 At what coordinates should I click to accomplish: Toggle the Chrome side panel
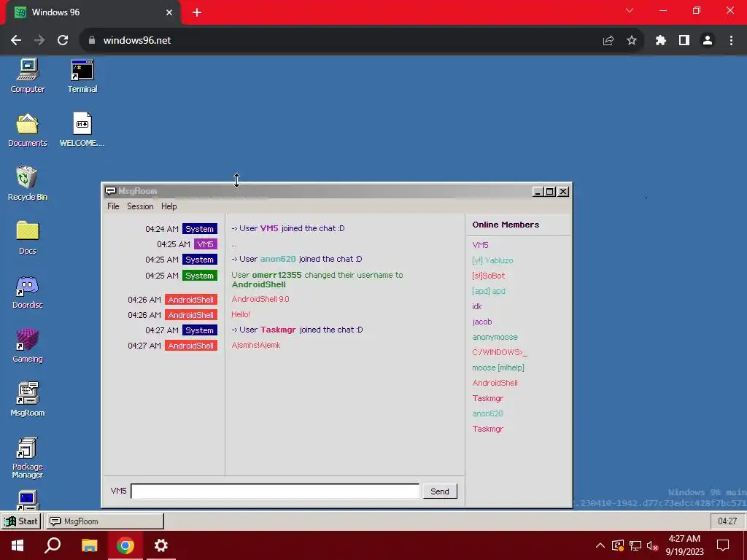684,41
